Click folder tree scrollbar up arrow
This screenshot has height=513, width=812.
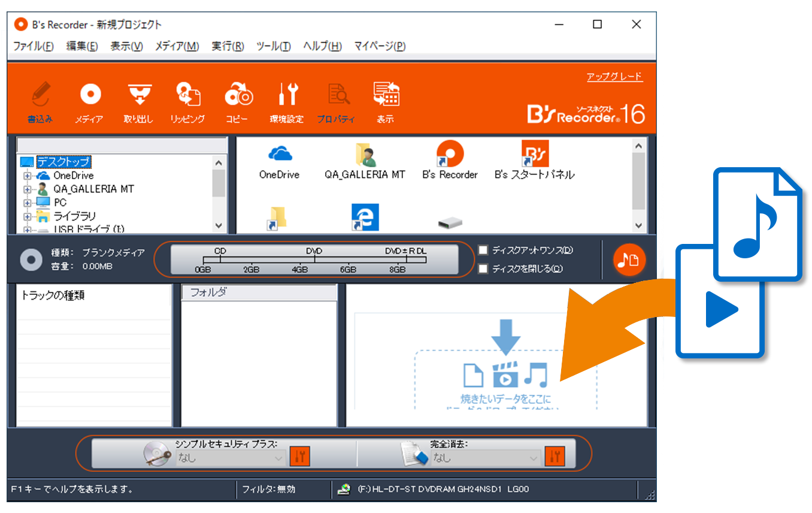(x=219, y=162)
